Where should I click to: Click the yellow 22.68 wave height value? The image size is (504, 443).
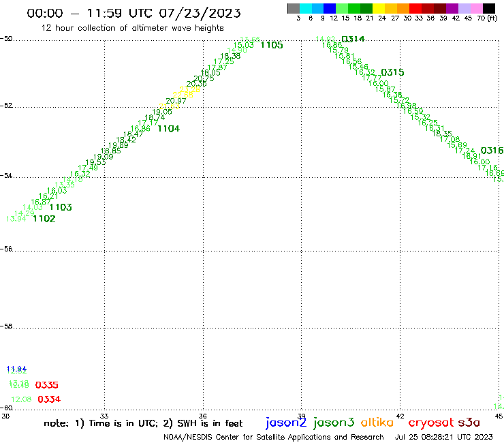click(x=183, y=95)
